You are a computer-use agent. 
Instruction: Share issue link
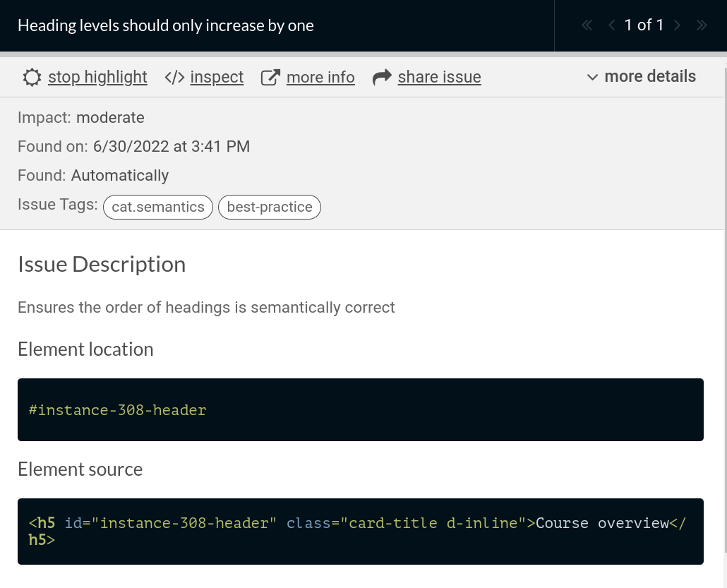click(439, 77)
